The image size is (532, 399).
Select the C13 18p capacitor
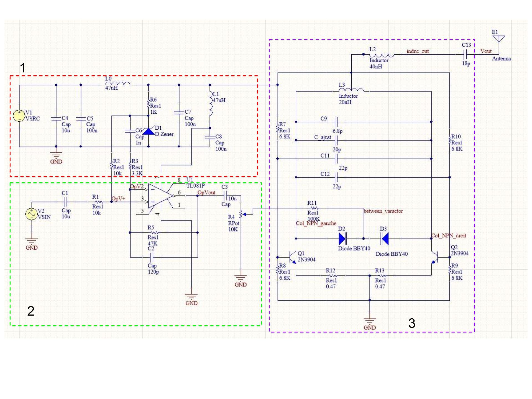pyautogui.click(x=465, y=55)
